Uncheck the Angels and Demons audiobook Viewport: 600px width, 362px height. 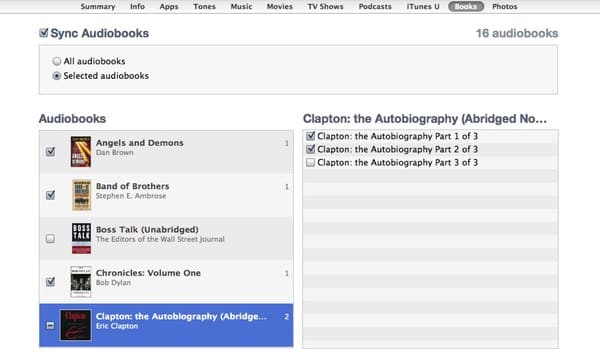pos(50,152)
